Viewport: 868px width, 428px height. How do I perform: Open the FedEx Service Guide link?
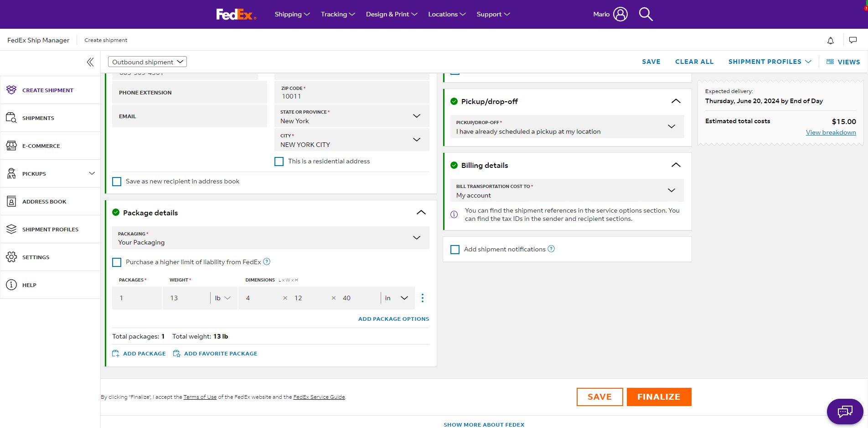click(x=319, y=397)
